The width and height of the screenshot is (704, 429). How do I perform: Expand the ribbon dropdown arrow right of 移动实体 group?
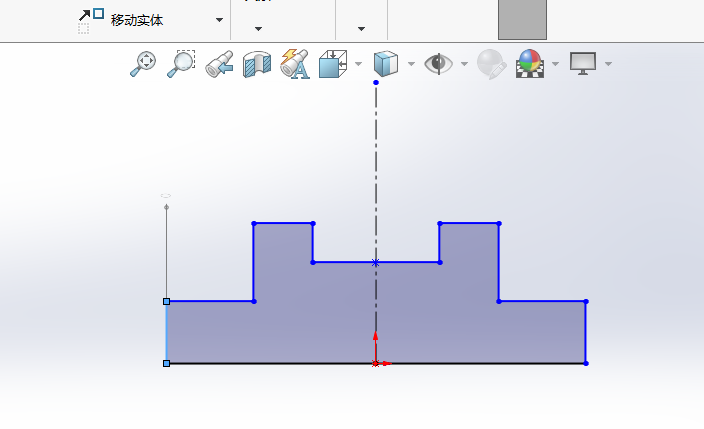point(258,29)
